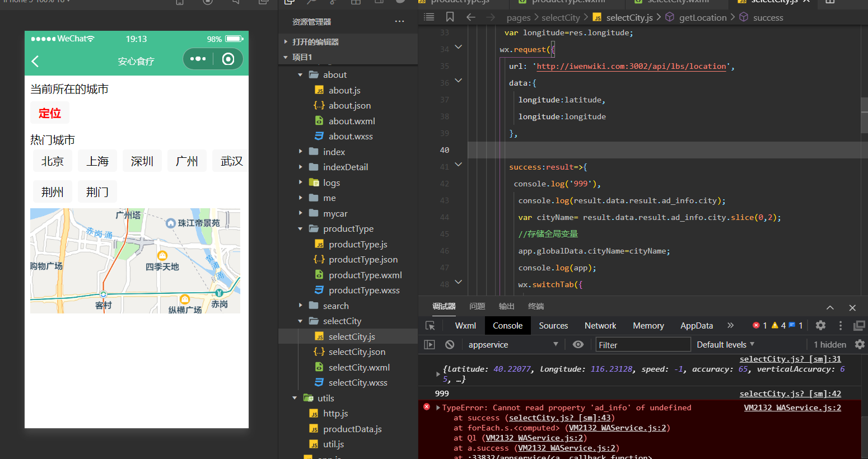This screenshot has width=868, height=459.
Task: Choose 深圳 from hot cities
Action: click(142, 161)
